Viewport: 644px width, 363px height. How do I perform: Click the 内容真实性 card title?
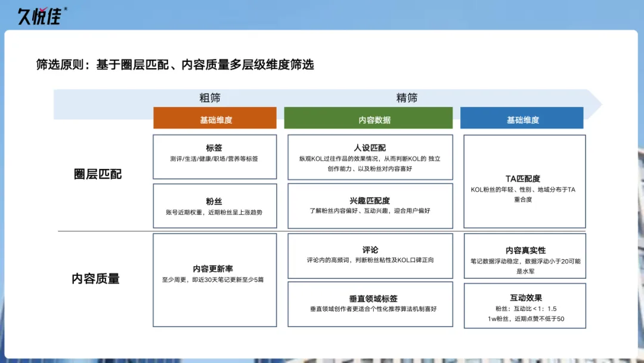tap(525, 250)
